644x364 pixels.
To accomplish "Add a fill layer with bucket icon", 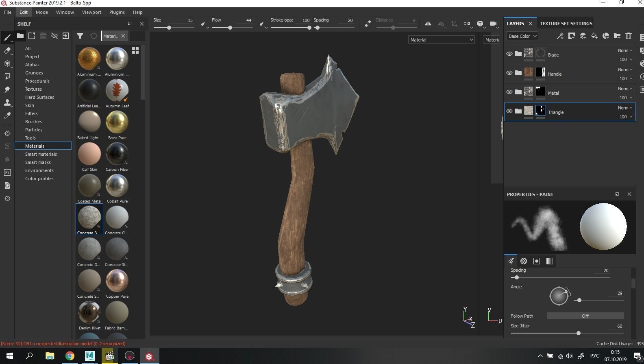I will (594, 36).
